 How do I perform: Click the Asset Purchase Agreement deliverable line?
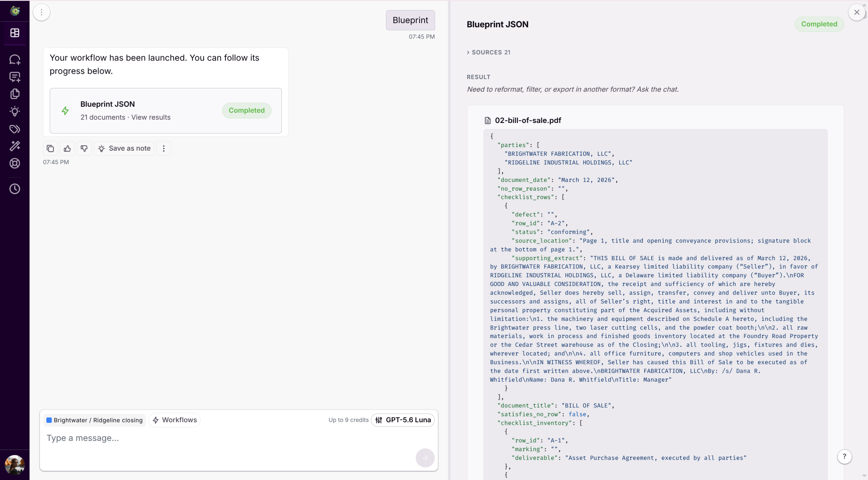[x=629, y=458]
